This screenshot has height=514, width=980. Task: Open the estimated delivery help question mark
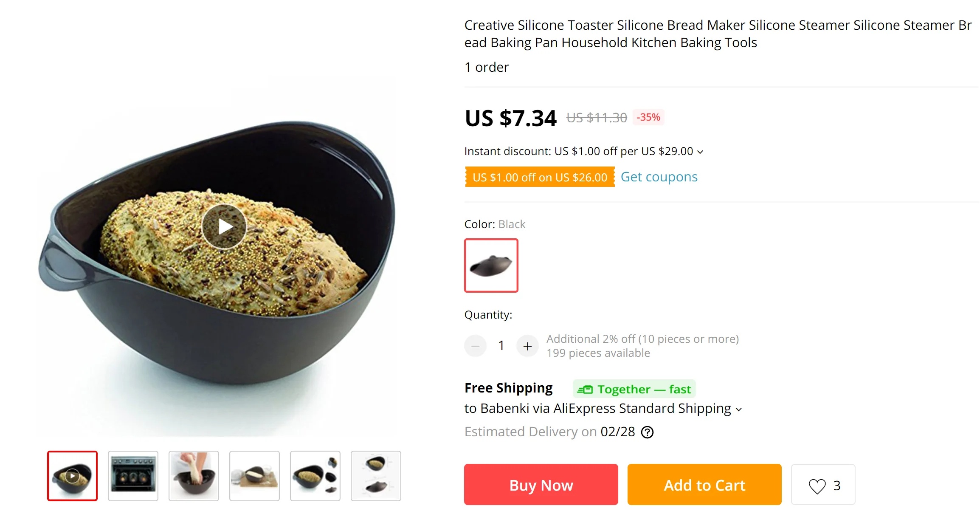[647, 432]
